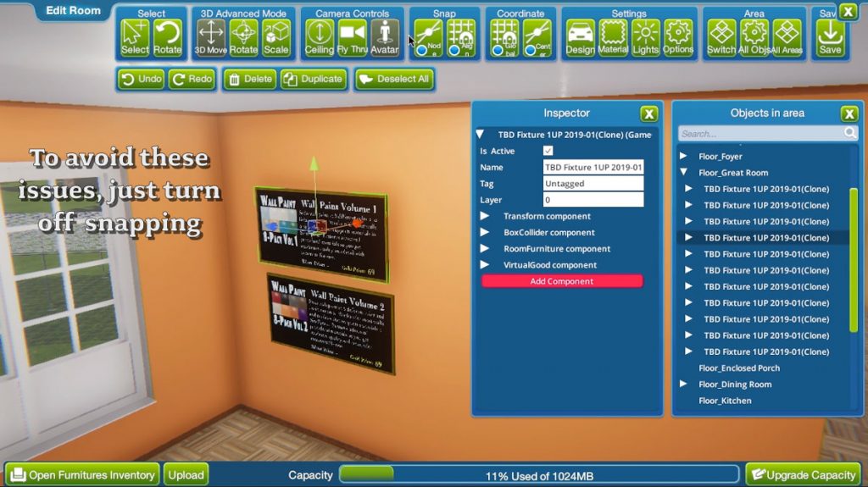868x487 pixels.
Task: Select Floor_Kitchen in the objects list
Action: click(x=725, y=401)
